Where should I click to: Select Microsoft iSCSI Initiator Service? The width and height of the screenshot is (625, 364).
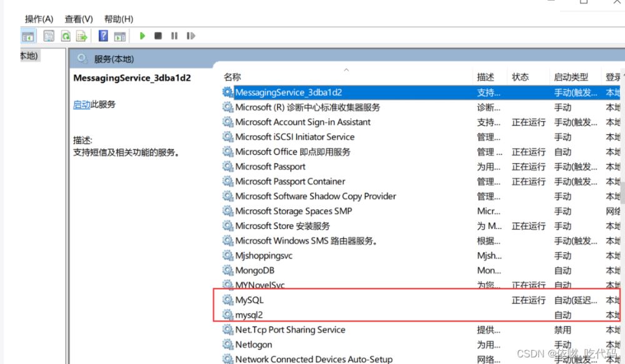pos(294,137)
